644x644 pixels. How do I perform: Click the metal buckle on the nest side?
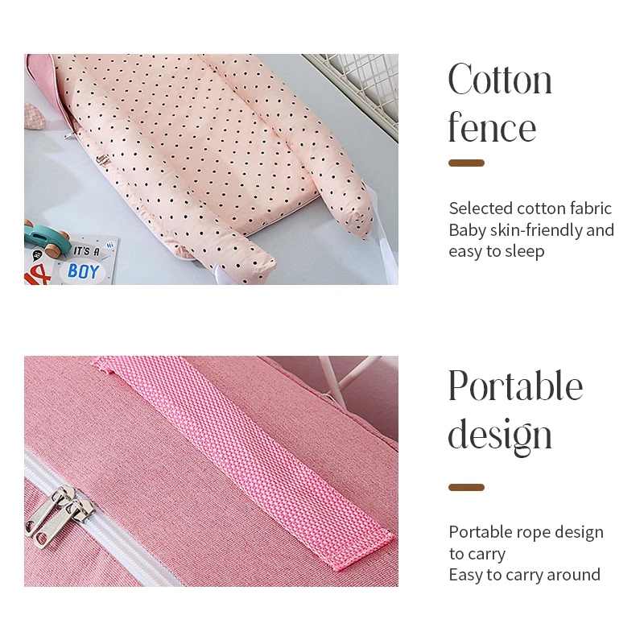103,160
